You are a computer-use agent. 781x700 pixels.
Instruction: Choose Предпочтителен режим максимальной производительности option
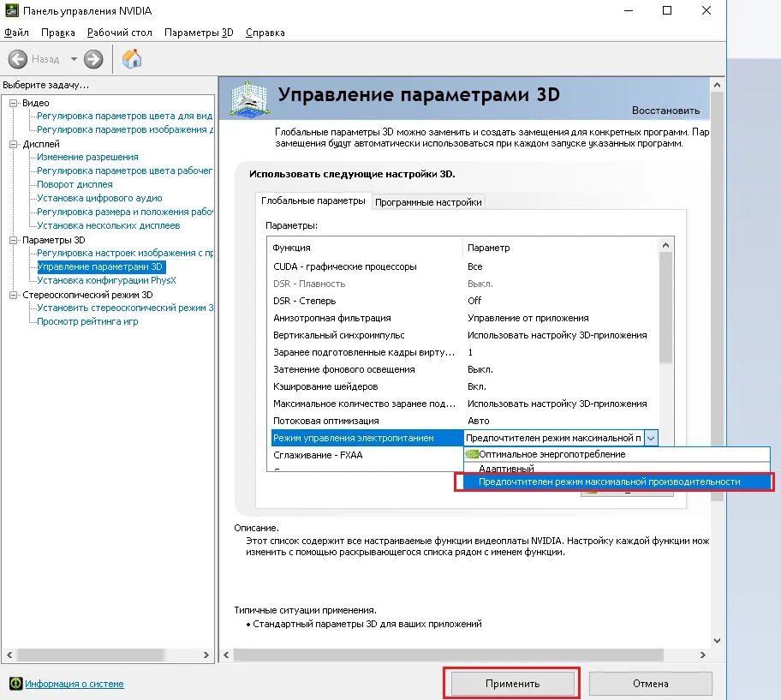tap(617, 482)
